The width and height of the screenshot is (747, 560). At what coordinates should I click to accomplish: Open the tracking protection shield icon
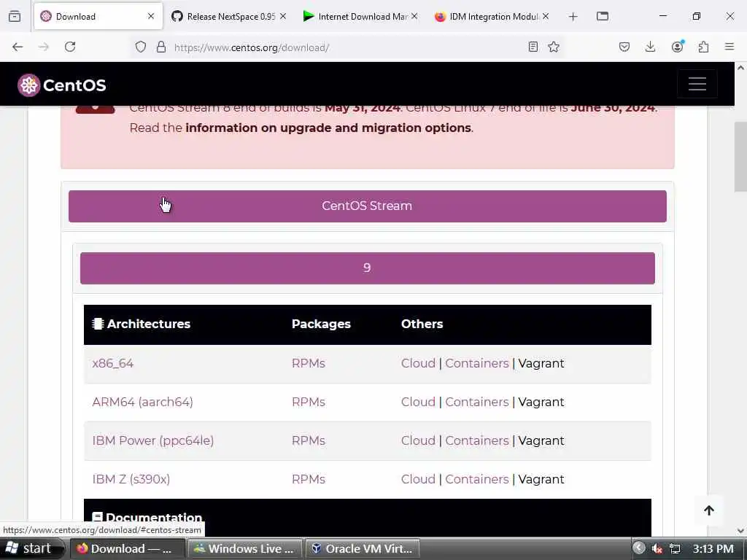click(141, 47)
